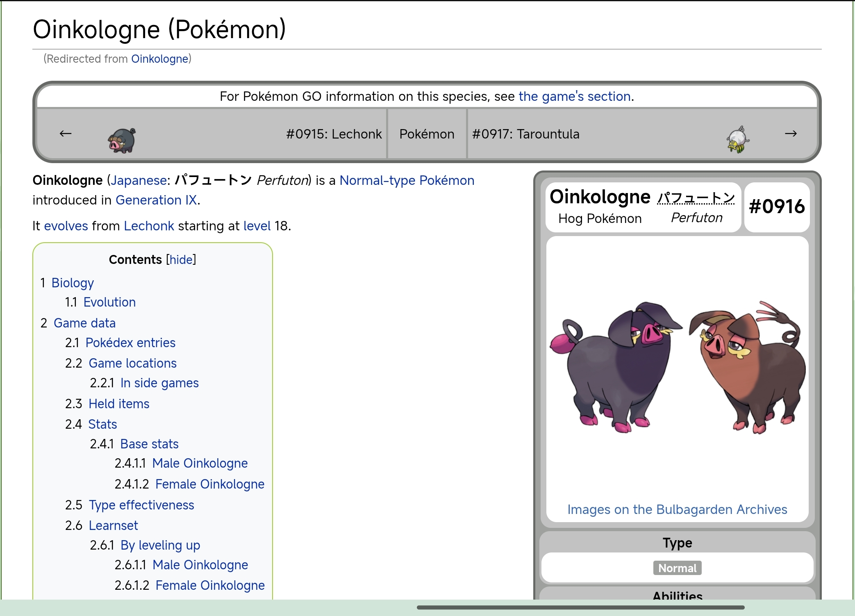Click the Lechonk sprite icon
This screenshot has height=616, width=855.
click(x=122, y=140)
